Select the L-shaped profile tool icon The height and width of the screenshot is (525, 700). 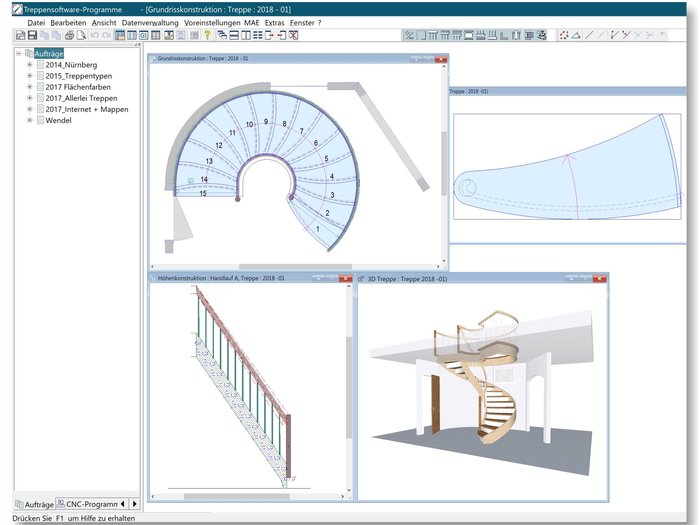point(504,35)
